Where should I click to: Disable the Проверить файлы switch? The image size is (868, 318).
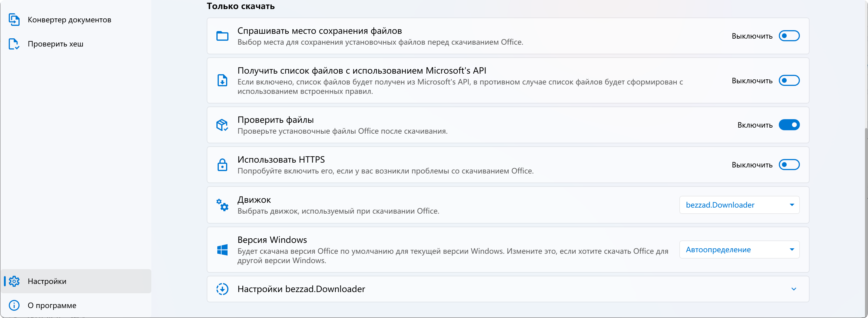pyautogui.click(x=789, y=125)
